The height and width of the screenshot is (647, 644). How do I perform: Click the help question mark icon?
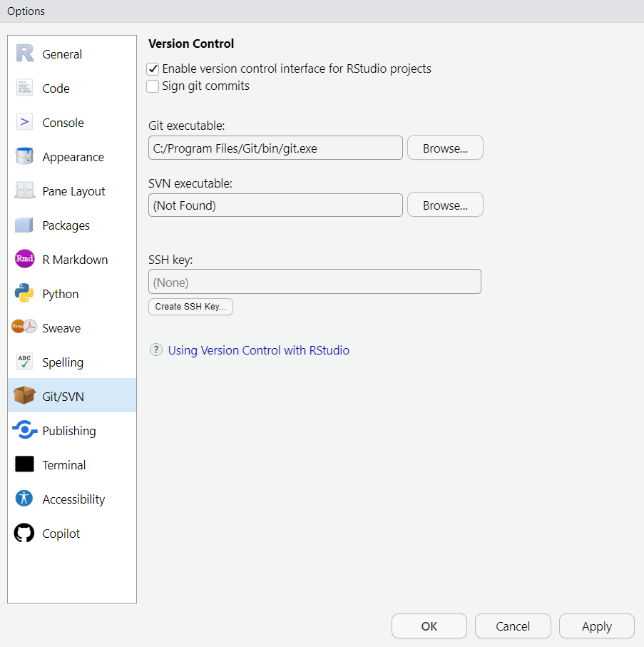click(156, 350)
